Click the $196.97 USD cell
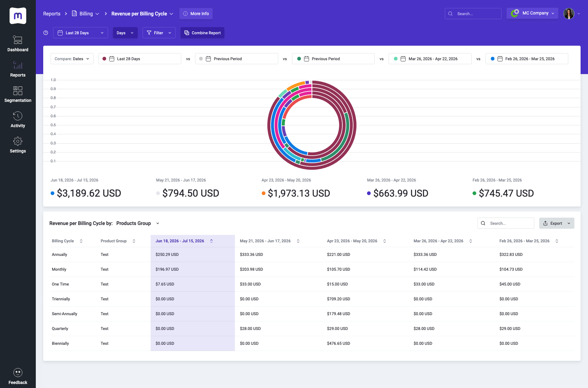 click(167, 269)
